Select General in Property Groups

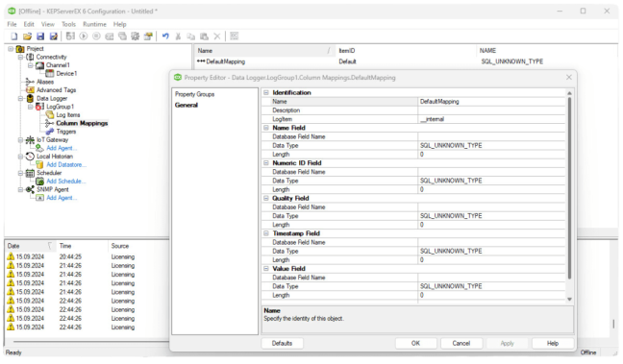click(187, 106)
